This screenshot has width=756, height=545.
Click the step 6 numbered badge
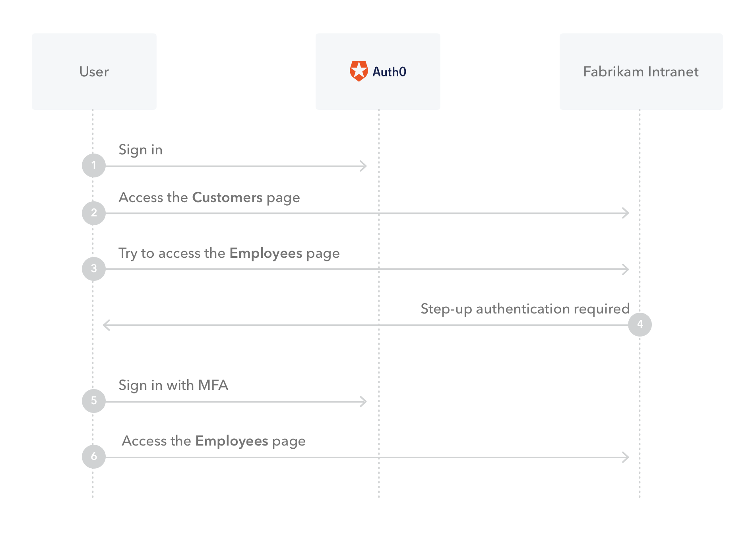pos(94,457)
